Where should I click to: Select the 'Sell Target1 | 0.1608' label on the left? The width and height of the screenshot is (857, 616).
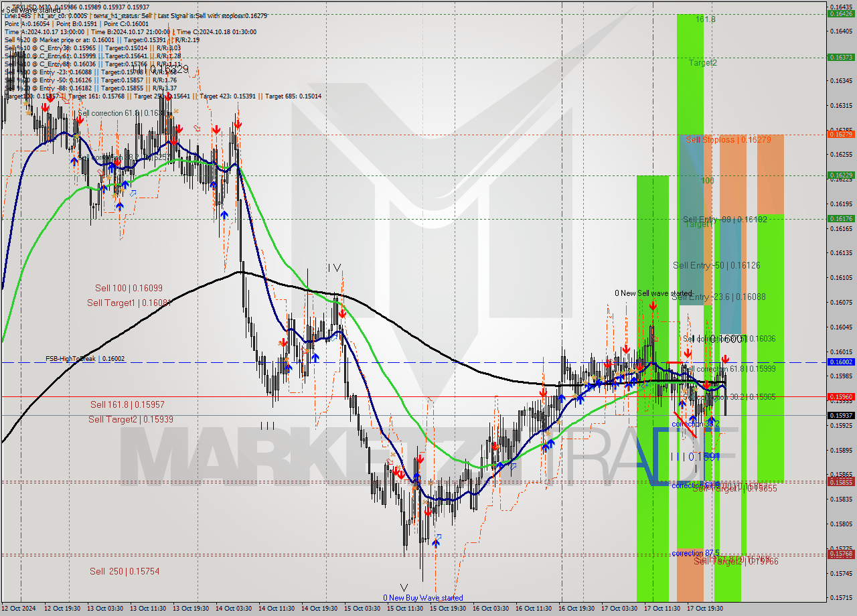pos(129,303)
